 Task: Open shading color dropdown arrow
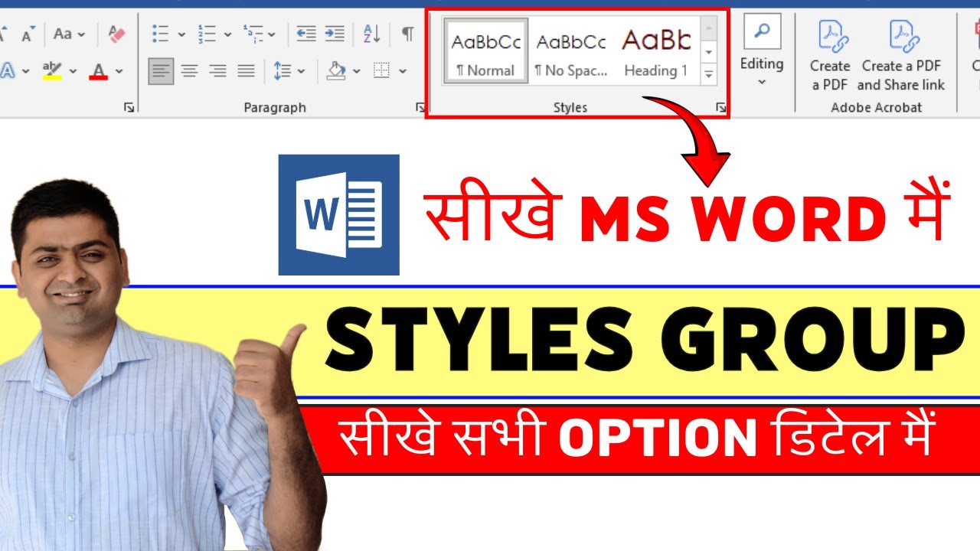click(x=357, y=72)
